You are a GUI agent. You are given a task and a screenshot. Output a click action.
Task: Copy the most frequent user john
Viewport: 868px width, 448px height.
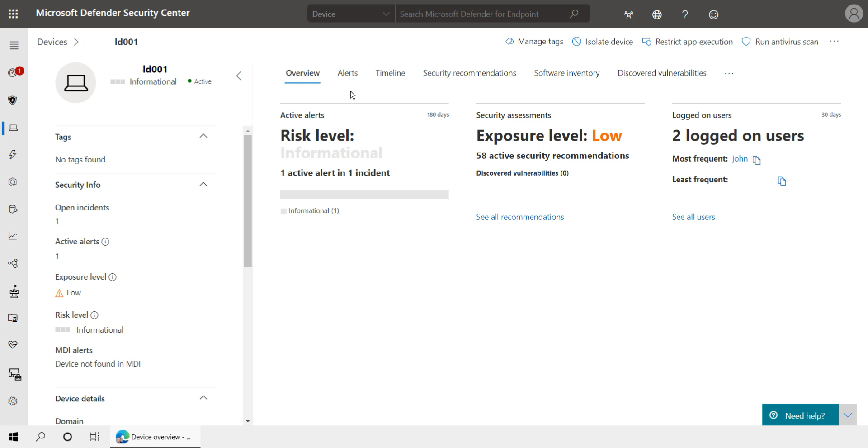pos(757,160)
